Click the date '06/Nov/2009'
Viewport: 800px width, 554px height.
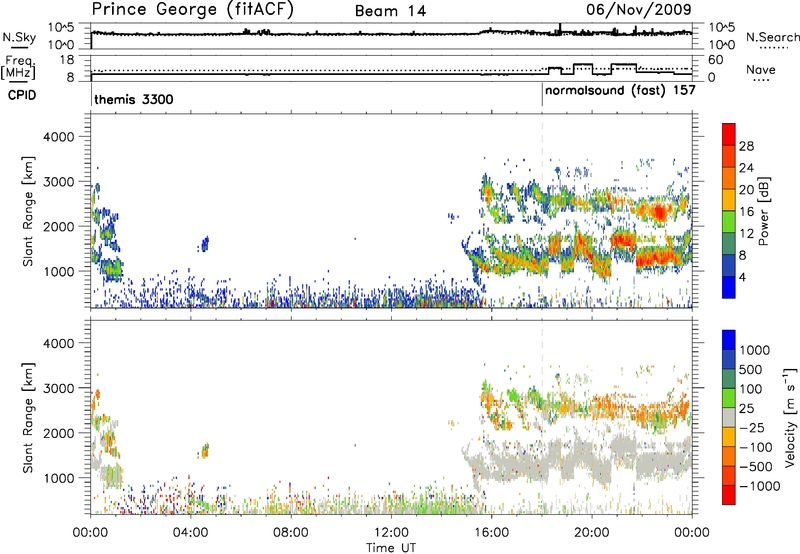click(639, 9)
